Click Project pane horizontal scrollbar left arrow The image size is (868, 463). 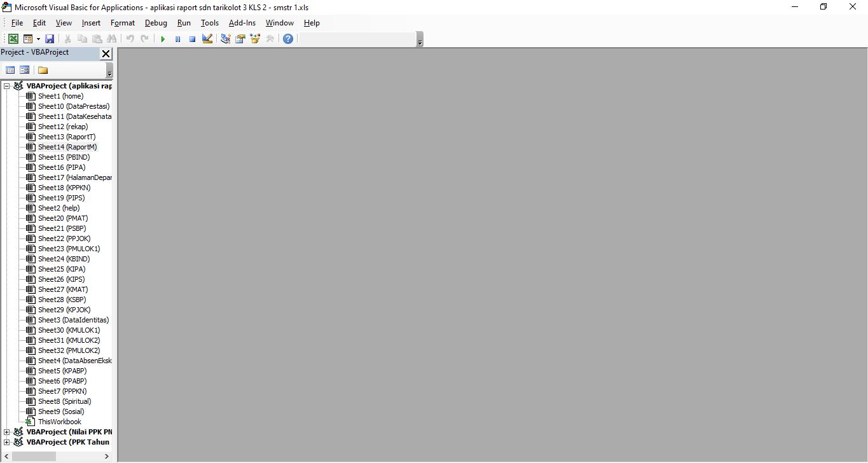click(x=6, y=456)
